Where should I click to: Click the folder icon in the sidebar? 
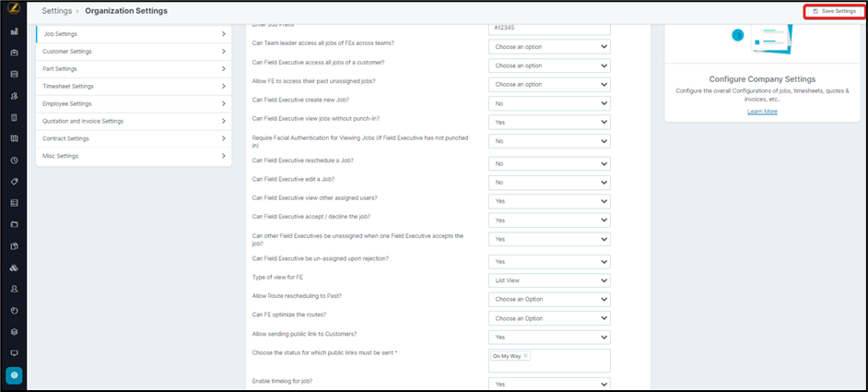(x=14, y=224)
